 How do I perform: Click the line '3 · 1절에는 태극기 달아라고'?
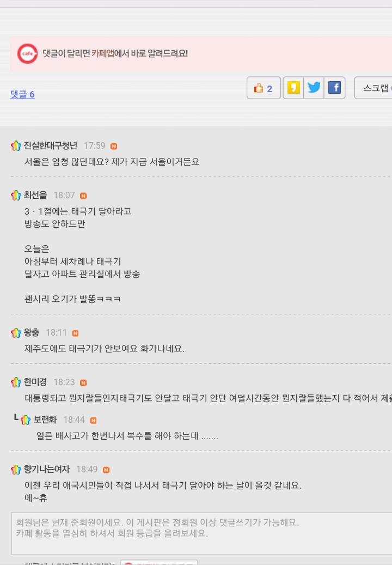[x=78, y=211]
